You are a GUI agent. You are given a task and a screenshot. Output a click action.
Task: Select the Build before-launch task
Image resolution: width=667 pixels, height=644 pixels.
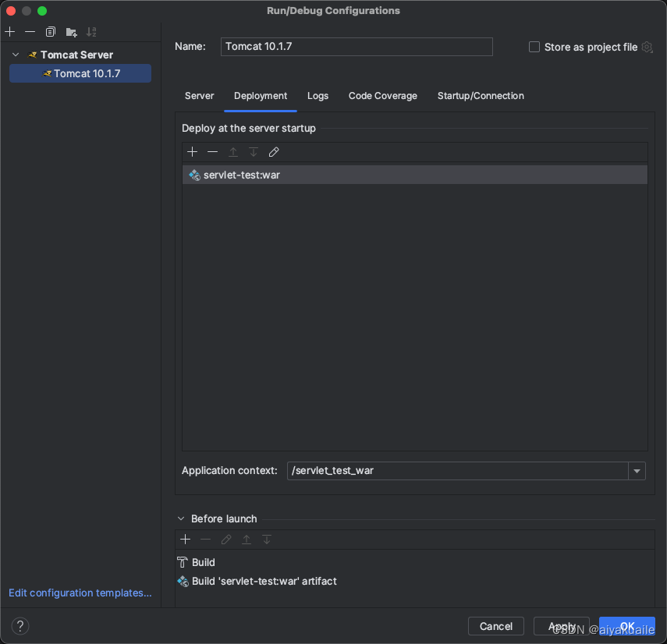(415, 562)
